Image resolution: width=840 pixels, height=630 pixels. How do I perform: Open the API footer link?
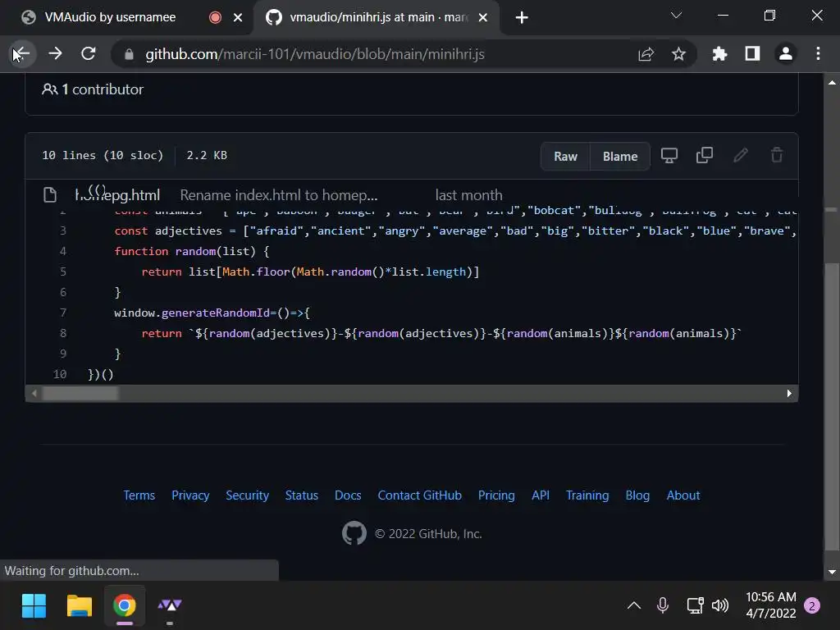(541, 495)
